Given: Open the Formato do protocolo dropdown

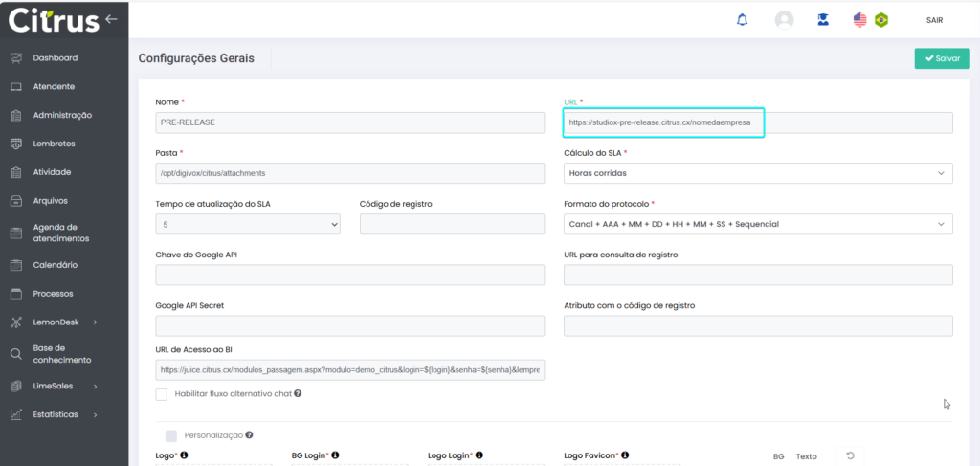Looking at the screenshot, I should 758,224.
